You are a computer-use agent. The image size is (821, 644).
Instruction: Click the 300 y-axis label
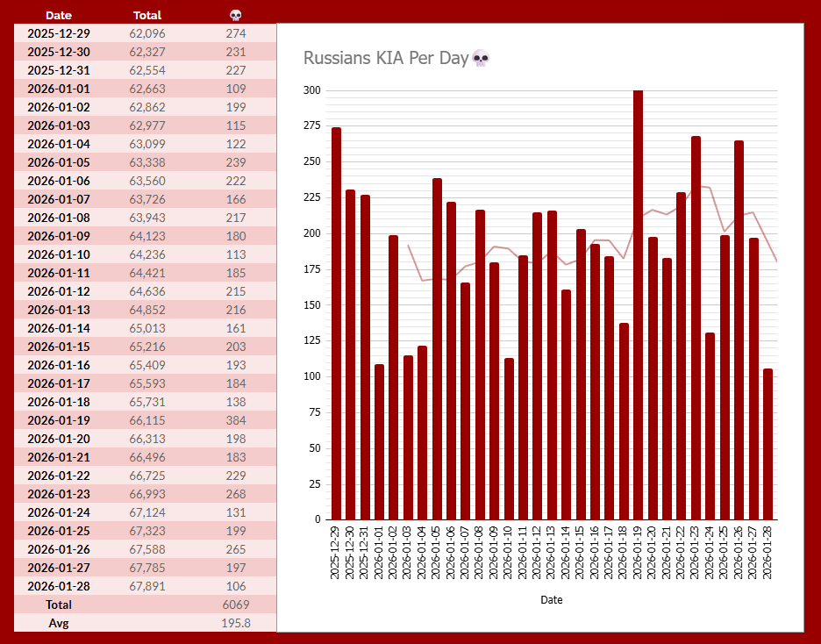point(311,90)
